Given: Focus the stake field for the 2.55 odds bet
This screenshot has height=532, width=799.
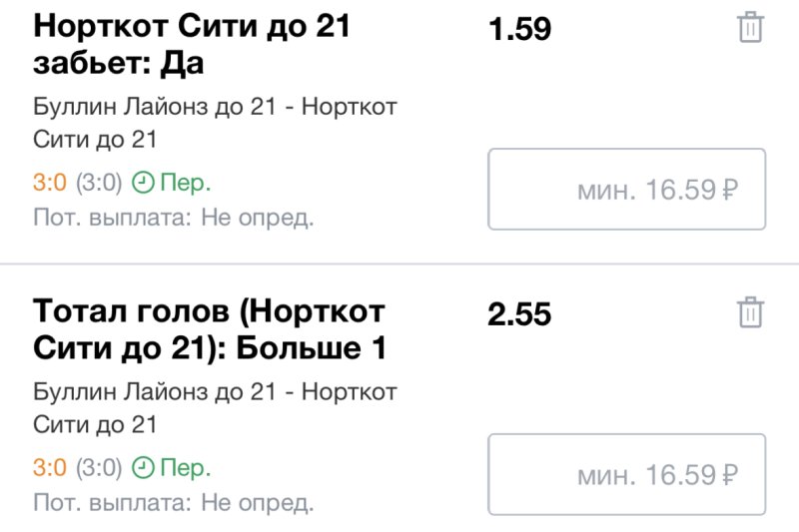Looking at the screenshot, I should pyautogui.click(x=626, y=474).
